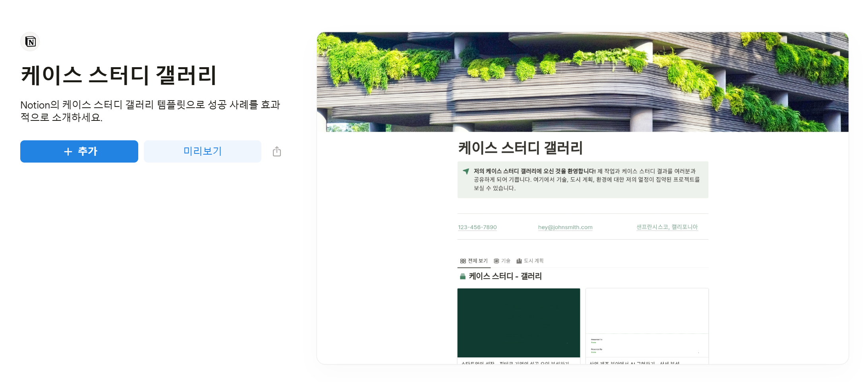The width and height of the screenshot is (868, 382).
Task: Click the chip icon next to 기술
Action: pyautogui.click(x=496, y=261)
